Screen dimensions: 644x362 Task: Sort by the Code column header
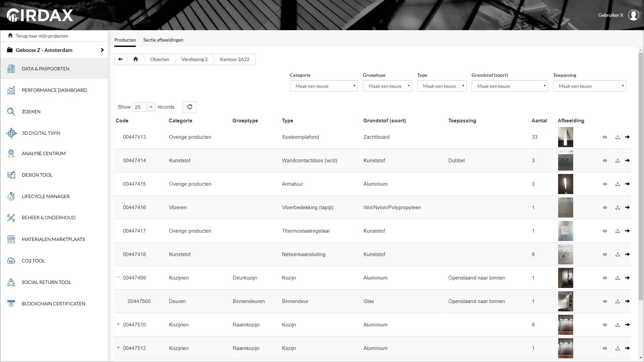[122, 121]
